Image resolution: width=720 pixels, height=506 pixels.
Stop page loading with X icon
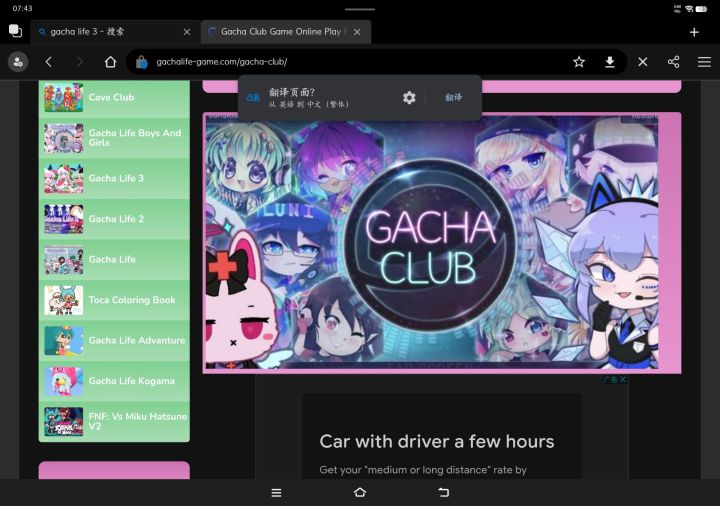tap(643, 62)
